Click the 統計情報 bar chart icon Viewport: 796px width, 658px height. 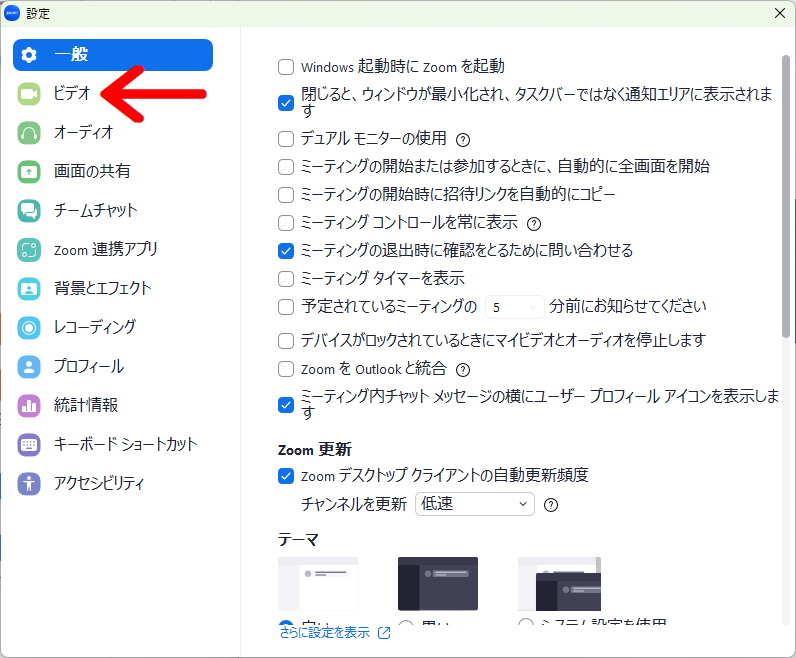[x=29, y=406]
